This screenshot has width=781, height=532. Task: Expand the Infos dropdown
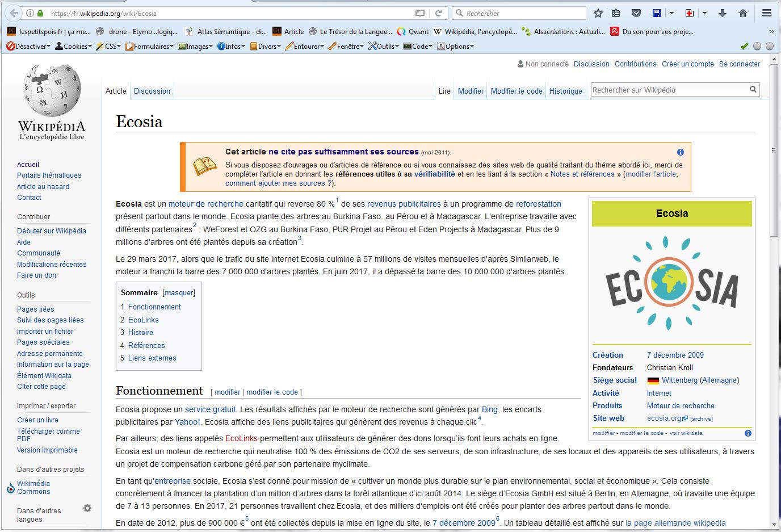coord(232,47)
